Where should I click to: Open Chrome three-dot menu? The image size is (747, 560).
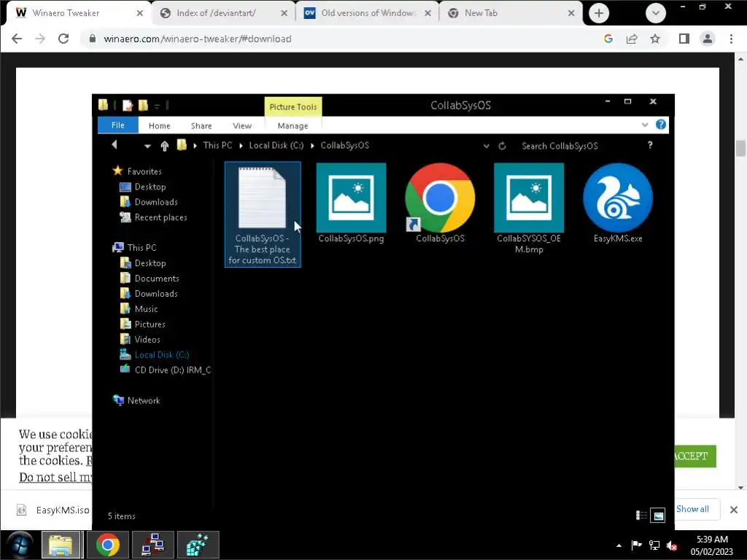pos(731,39)
